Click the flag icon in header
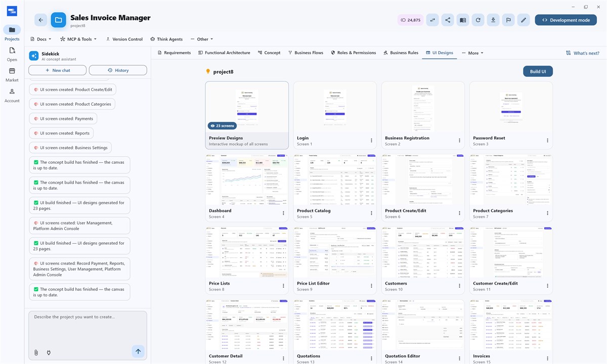The width and height of the screenshot is (607, 364). [x=508, y=20]
